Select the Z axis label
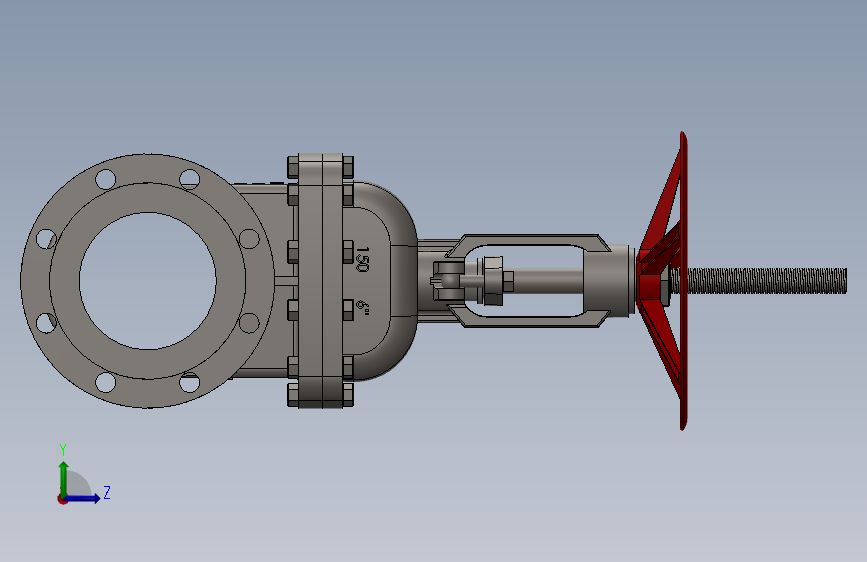This screenshot has width=867, height=562. [107, 492]
